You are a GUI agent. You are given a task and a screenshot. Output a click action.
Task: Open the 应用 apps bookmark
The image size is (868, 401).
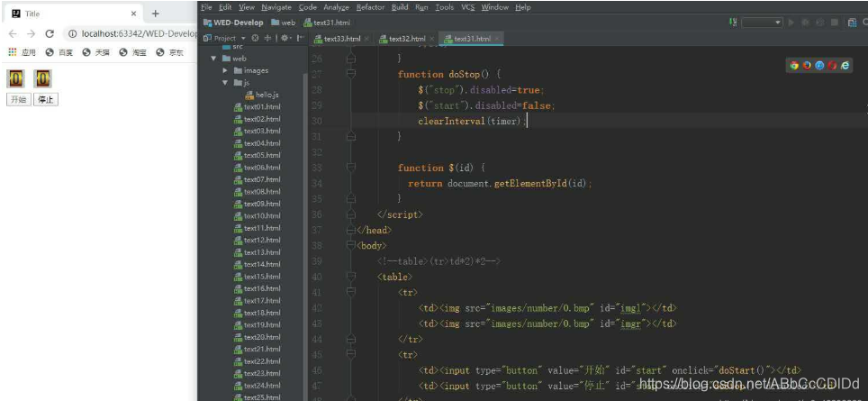[22, 52]
